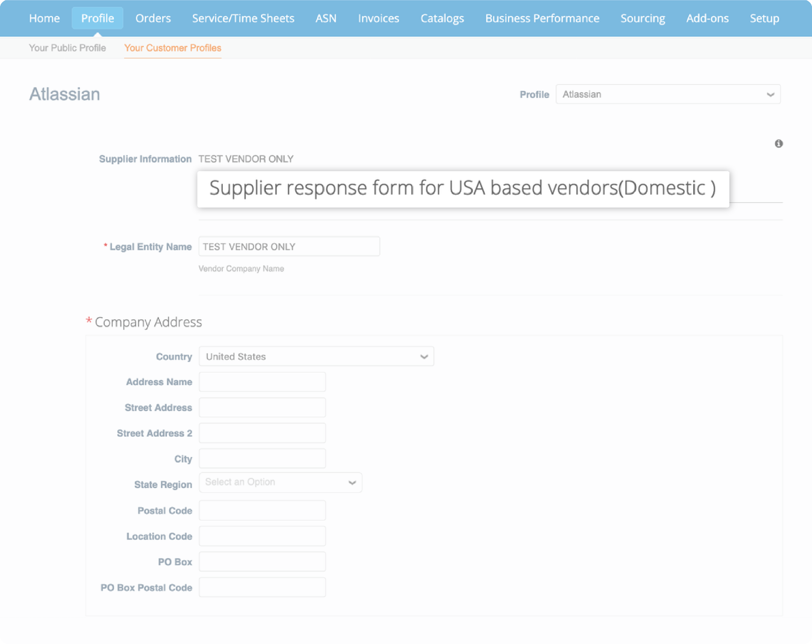
Task: Switch to the ASN tab
Action: pyautogui.click(x=326, y=18)
